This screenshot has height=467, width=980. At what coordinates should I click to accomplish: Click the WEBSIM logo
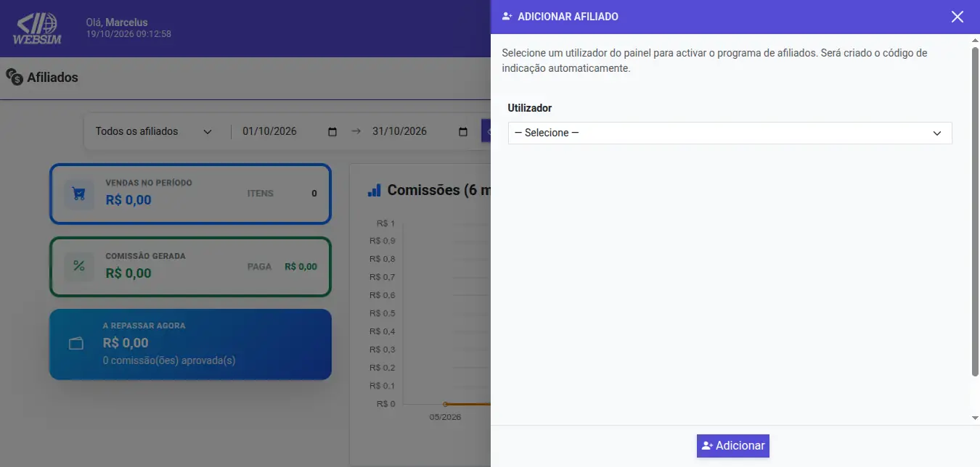click(38, 29)
